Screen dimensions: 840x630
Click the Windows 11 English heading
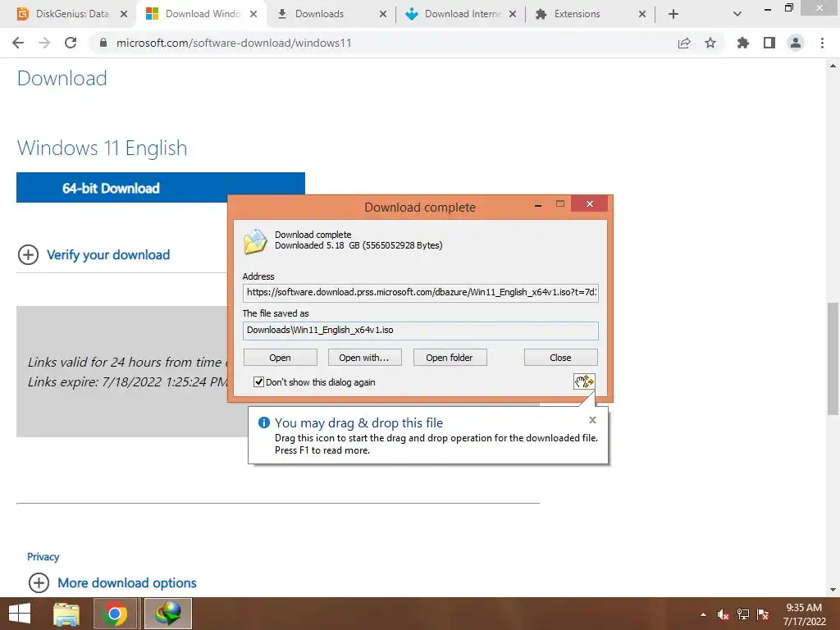pyautogui.click(x=103, y=148)
